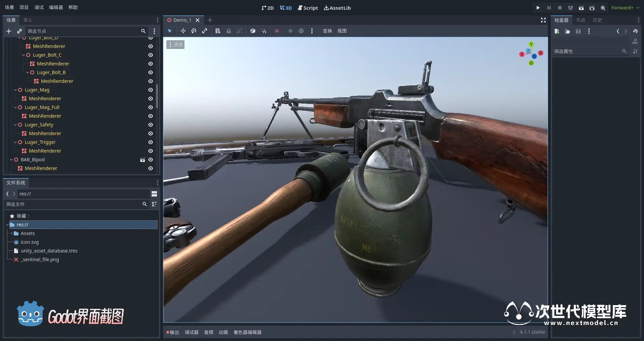Viewport: 644px width, 341px height.
Task: Toggle the file system split view icon
Action: [x=154, y=194]
